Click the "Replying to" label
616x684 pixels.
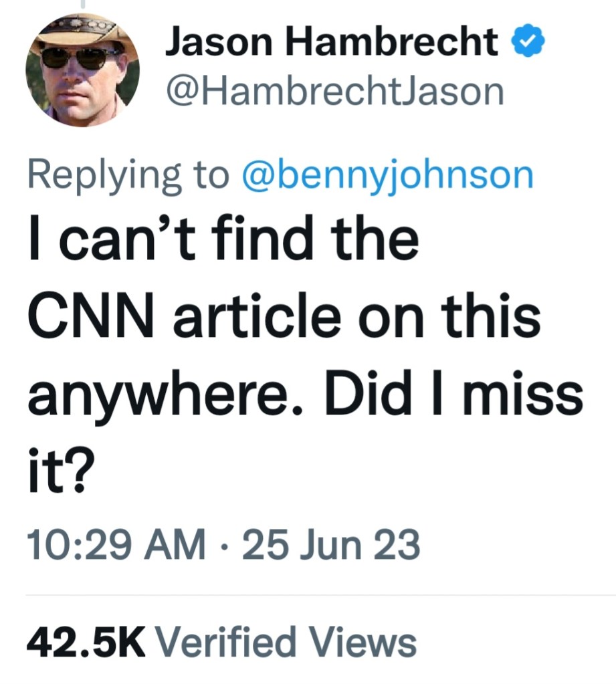click(x=127, y=175)
